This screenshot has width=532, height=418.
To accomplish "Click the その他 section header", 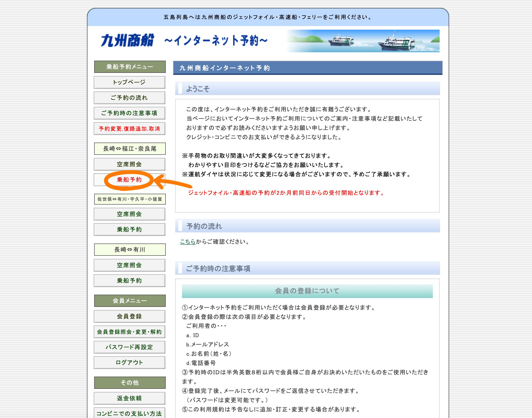I will [130, 383].
